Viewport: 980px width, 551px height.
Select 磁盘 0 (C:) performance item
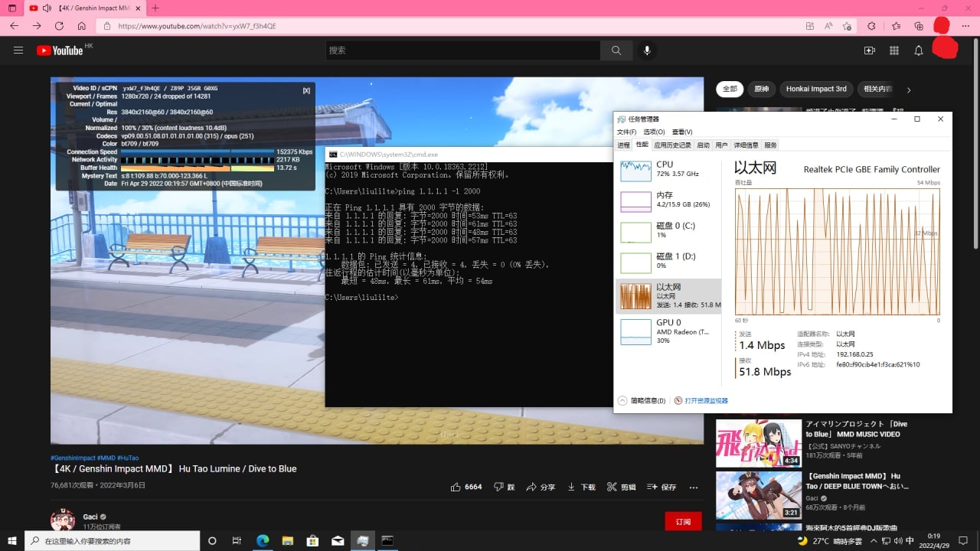(x=668, y=232)
